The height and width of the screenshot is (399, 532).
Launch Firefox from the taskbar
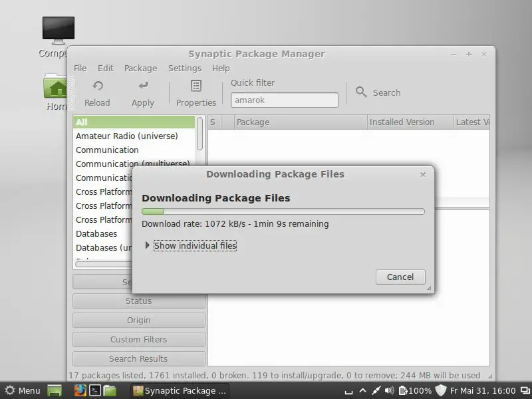click(80, 390)
